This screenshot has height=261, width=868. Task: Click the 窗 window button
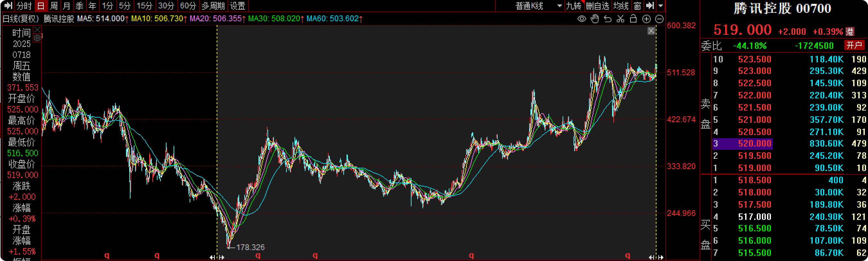(x=637, y=6)
